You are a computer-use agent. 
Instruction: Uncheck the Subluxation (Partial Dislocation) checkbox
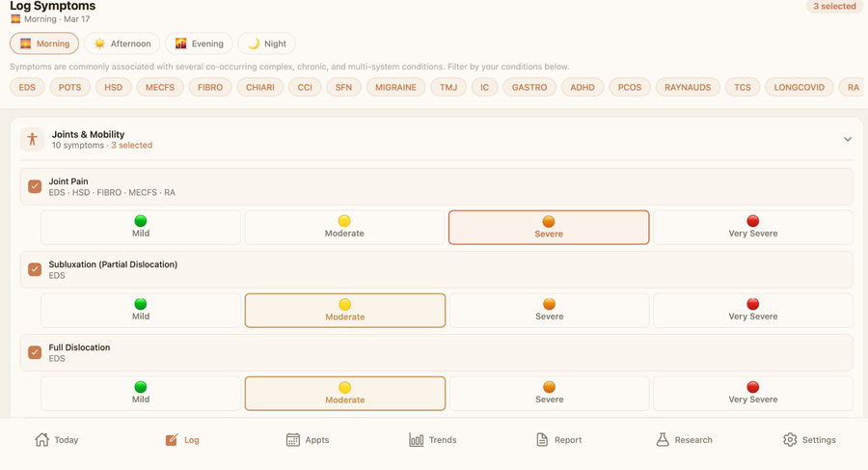(x=35, y=269)
